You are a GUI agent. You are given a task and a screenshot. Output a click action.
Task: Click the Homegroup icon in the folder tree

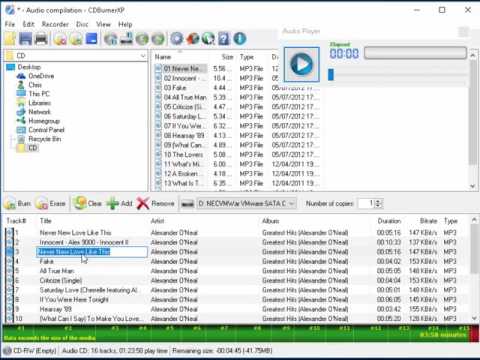[21, 121]
